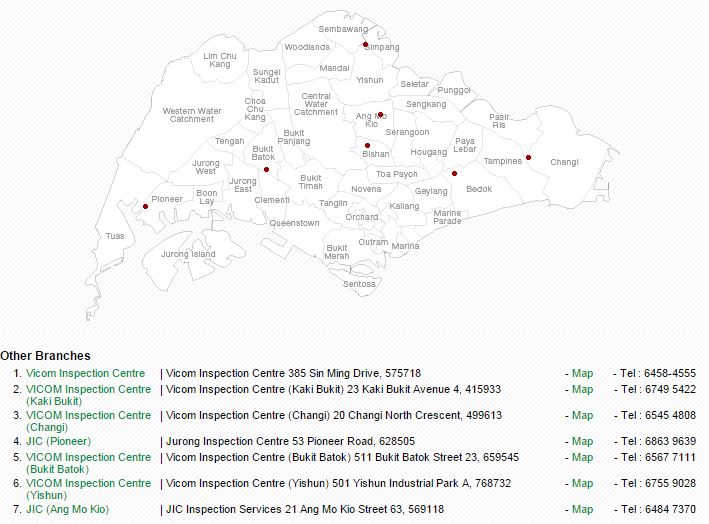This screenshot has height=524, width=709.
Task: Click the Choa Chu Kang label
Action: (x=255, y=109)
